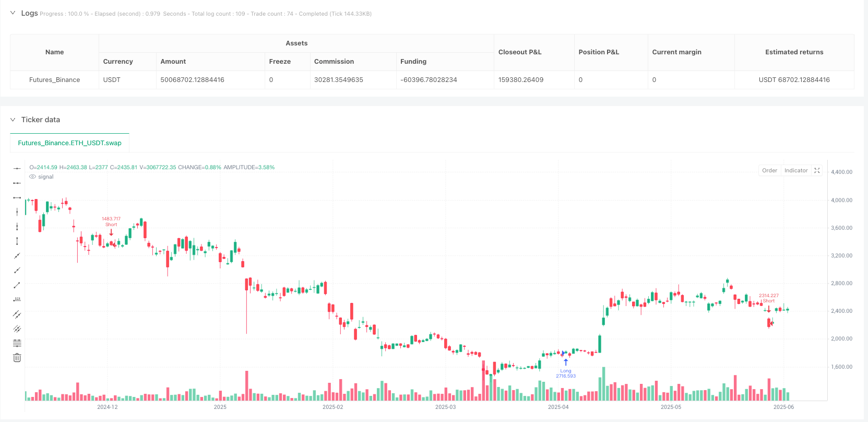Pick the horizontal segment tool
The width and height of the screenshot is (868, 422).
[x=17, y=197]
